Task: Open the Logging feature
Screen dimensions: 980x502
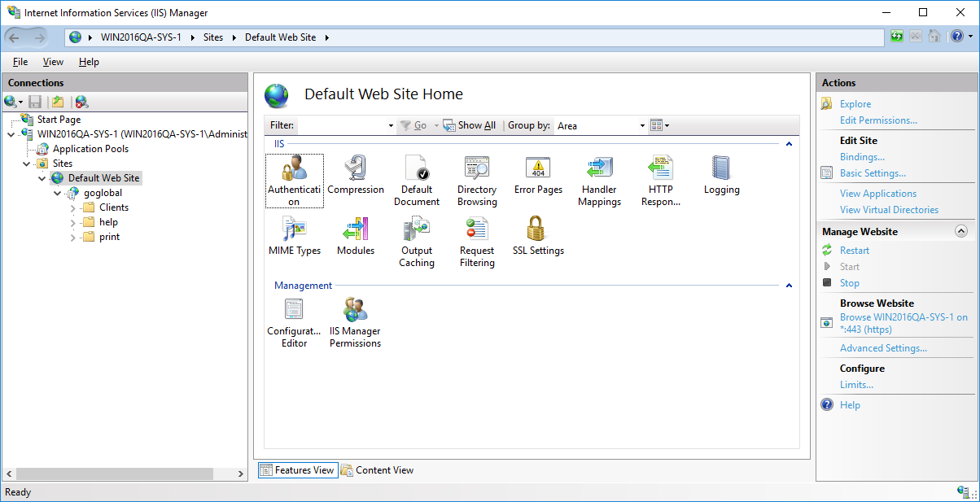Action: pos(722,175)
